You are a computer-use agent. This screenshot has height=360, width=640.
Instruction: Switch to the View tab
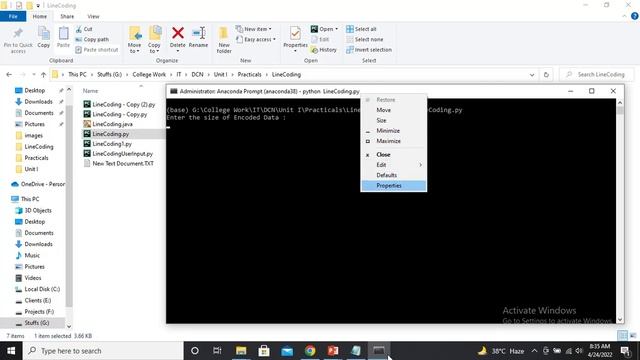click(93, 16)
